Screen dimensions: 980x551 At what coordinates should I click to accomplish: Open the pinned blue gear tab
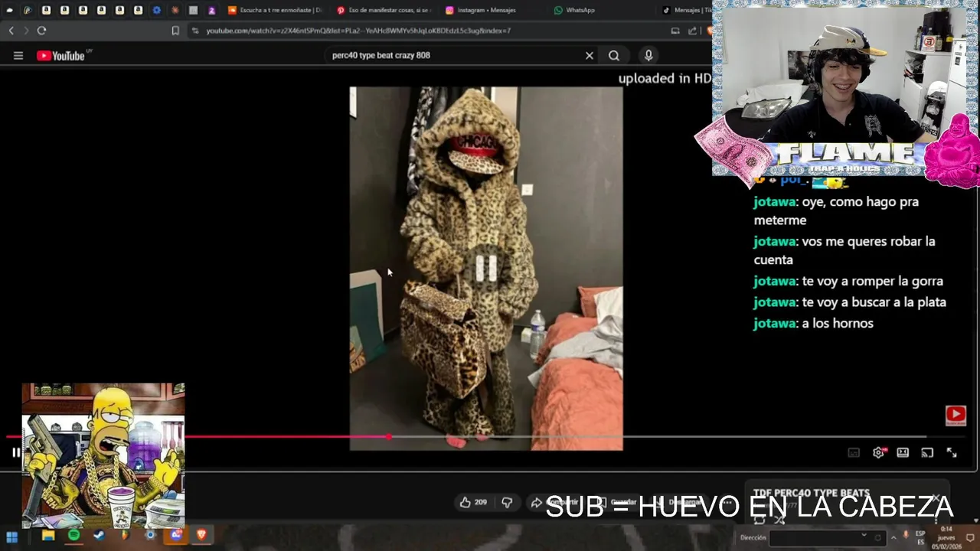click(157, 10)
